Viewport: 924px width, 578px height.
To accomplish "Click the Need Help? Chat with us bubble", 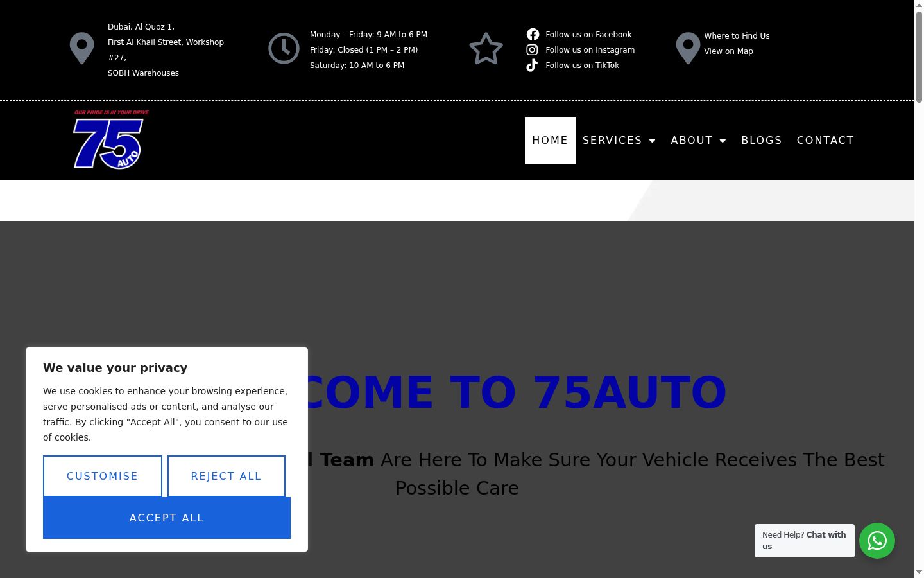I will [x=805, y=541].
